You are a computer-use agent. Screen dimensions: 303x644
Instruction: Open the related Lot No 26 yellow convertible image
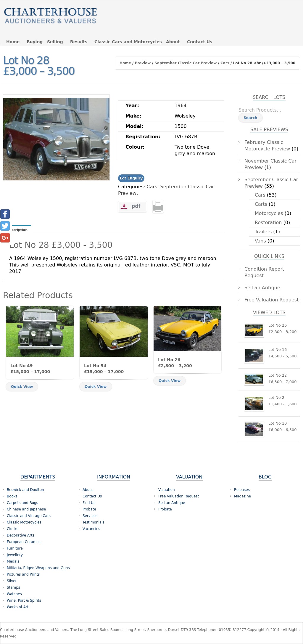[187, 328]
